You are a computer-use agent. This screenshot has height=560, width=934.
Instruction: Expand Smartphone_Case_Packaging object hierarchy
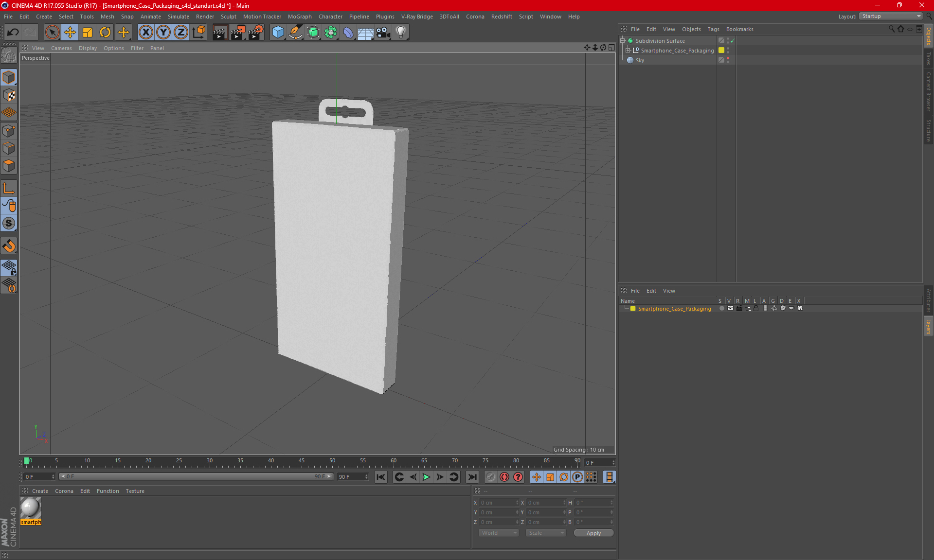coord(628,51)
